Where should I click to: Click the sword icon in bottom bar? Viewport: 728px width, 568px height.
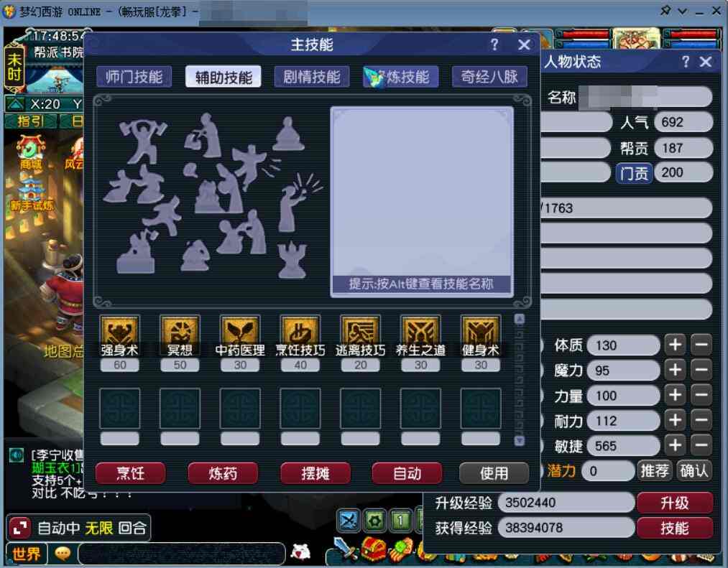point(344,549)
